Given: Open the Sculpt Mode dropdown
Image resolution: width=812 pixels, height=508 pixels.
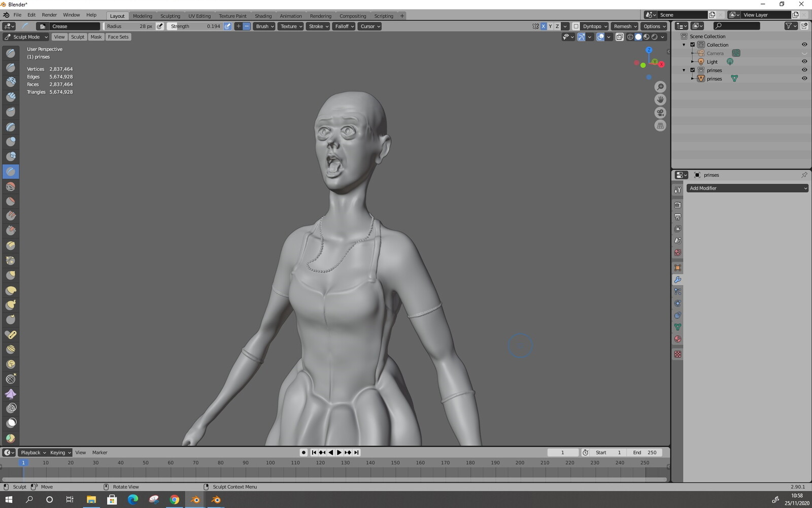Looking at the screenshot, I should point(26,37).
